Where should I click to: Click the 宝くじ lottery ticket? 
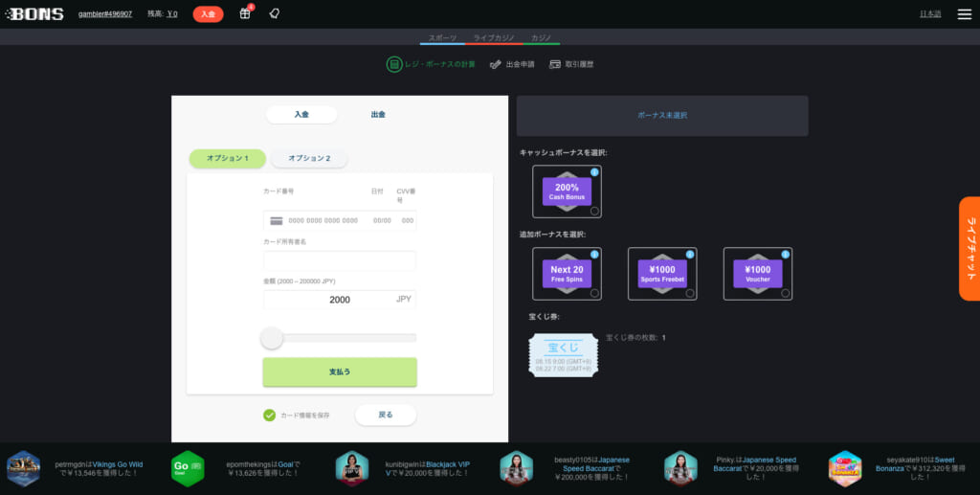tap(563, 355)
